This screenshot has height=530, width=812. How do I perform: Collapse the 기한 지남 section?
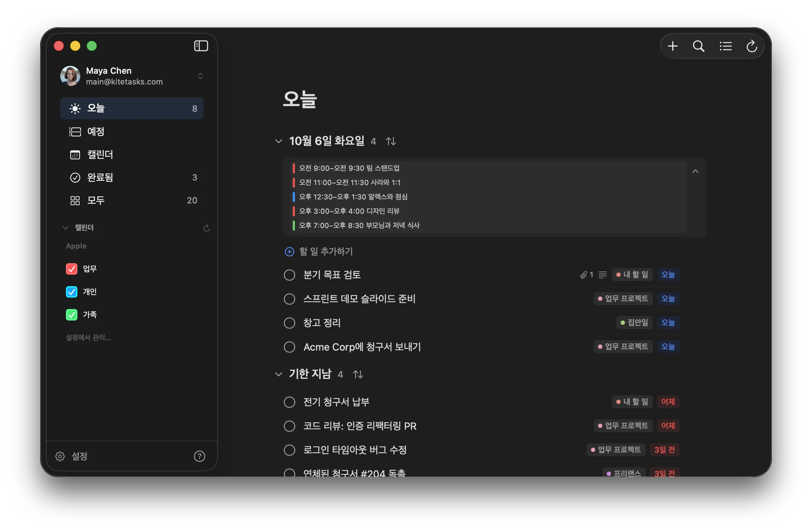[x=278, y=374]
